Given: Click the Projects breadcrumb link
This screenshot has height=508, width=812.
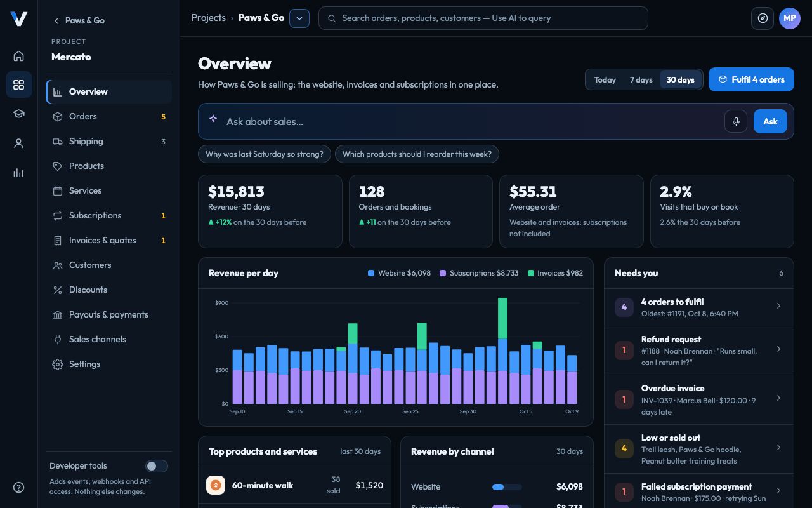Looking at the screenshot, I should pyautogui.click(x=209, y=18).
